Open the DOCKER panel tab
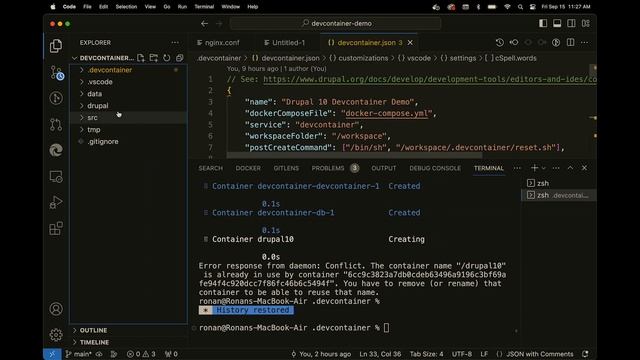 [x=248, y=168]
